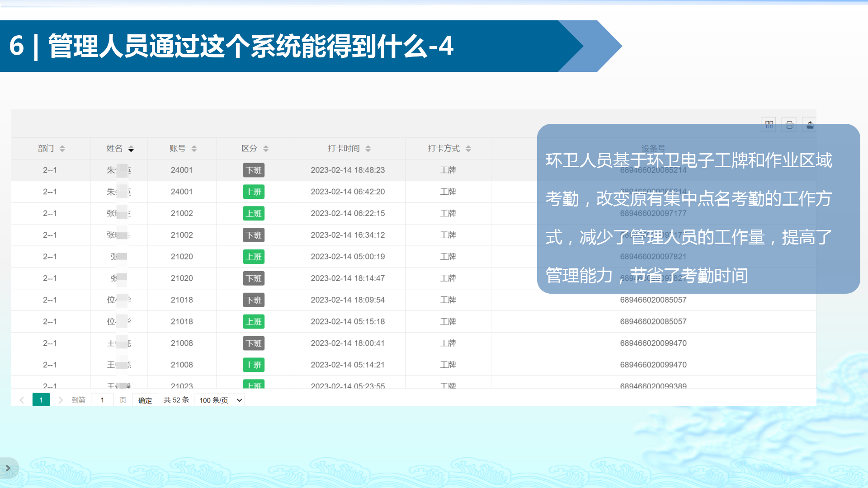The image size is (868, 488).
Task: Click timestamp 2023-02-14 18:48:23
Action: click(348, 170)
